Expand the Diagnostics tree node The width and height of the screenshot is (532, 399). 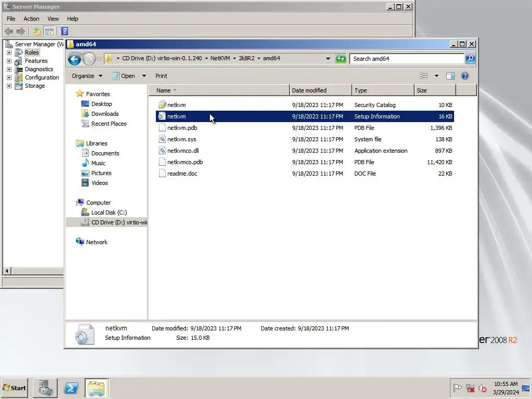click(9, 69)
